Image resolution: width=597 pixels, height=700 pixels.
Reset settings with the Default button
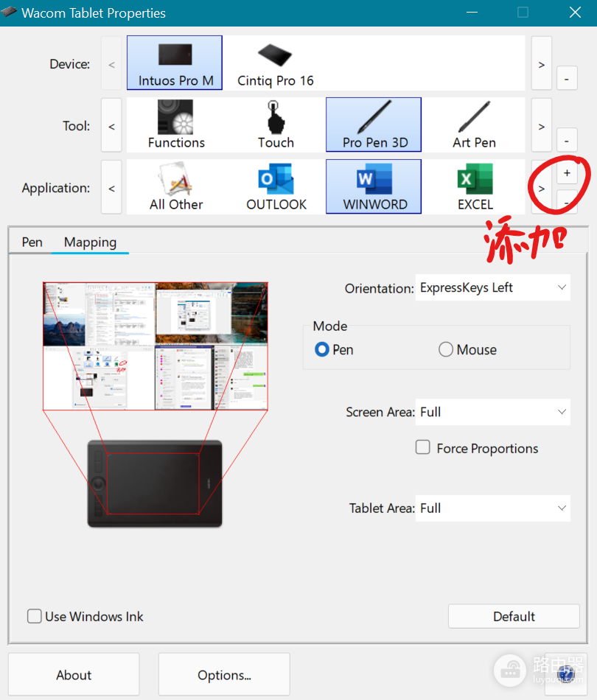[514, 617]
